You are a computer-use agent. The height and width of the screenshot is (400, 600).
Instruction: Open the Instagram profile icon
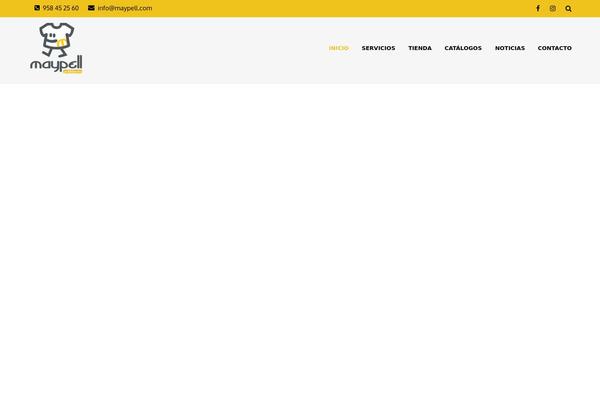[553, 8]
